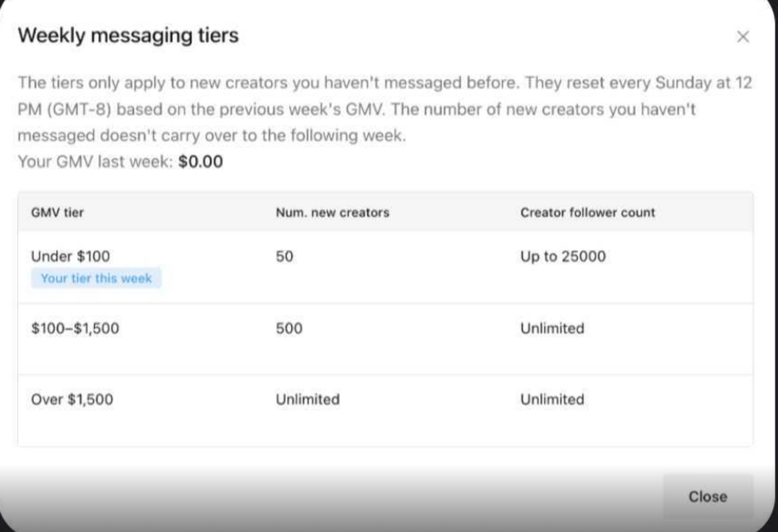Screen dimensions: 778x532
Task: Click the Up to 25000 follower limit
Action: coord(562,256)
